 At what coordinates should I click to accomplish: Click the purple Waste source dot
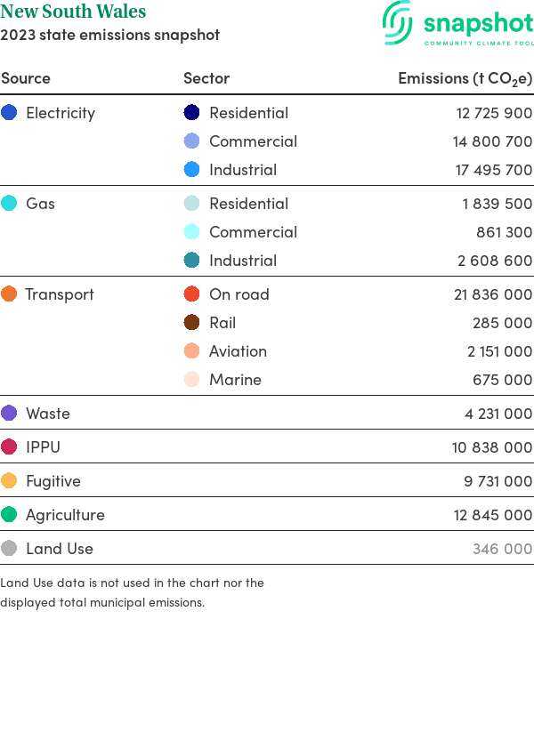click(9, 414)
